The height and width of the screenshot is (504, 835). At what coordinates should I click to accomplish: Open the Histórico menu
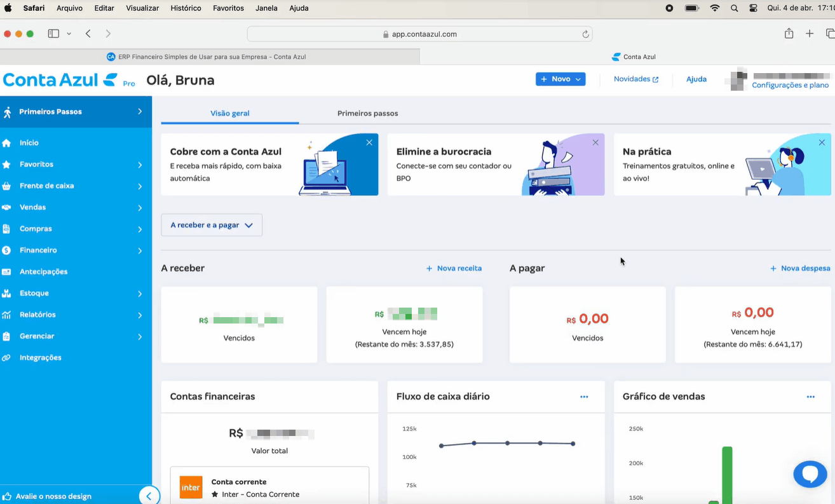tap(186, 8)
